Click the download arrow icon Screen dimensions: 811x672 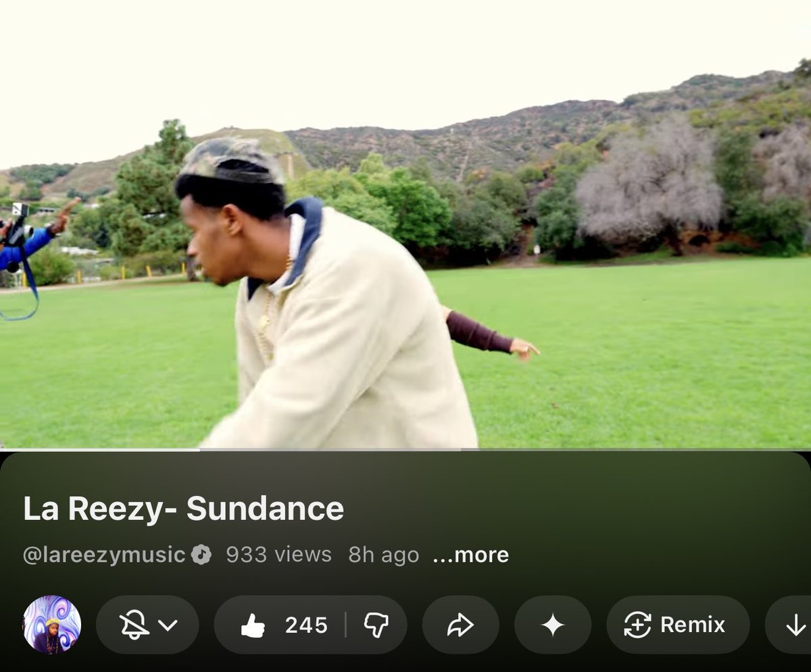(x=795, y=626)
